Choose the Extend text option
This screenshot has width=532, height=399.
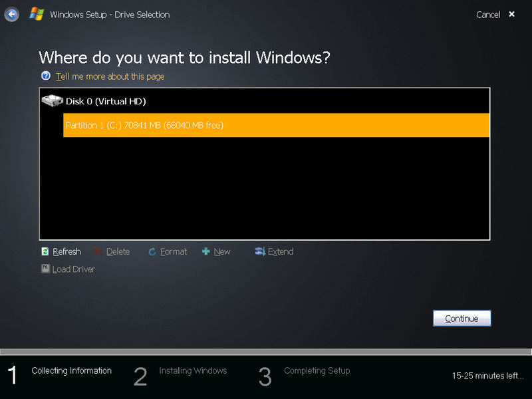pyautogui.click(x=281, y=252)
